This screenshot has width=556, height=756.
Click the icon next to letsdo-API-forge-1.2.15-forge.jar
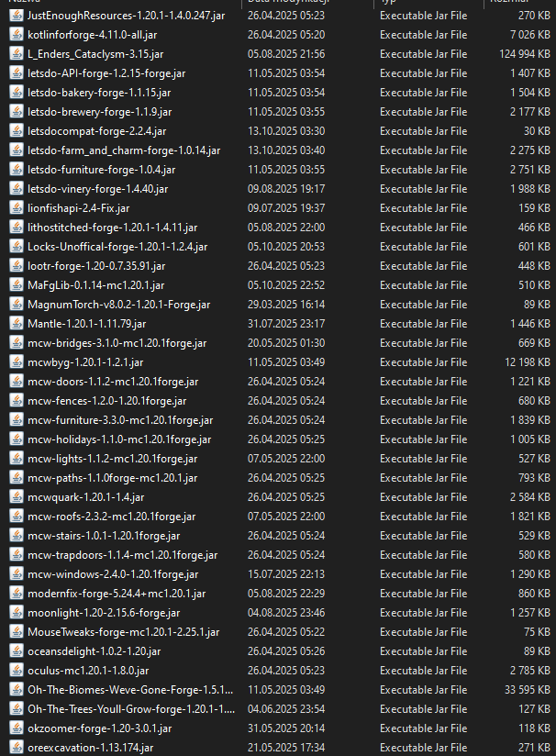tap(17, 73)
